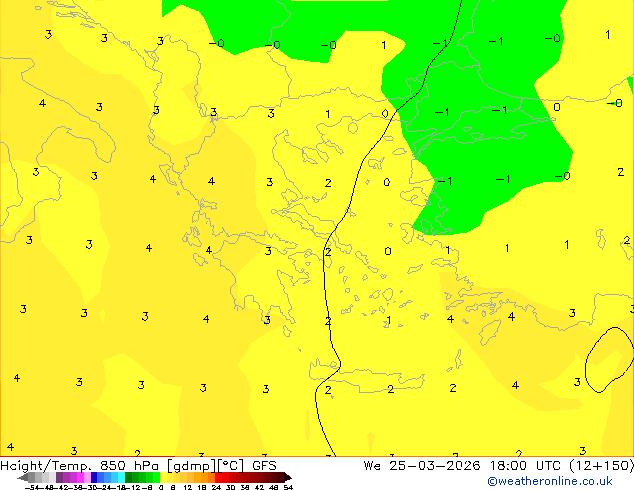Click the grey left arrow end of the legend

click(23, 477)
